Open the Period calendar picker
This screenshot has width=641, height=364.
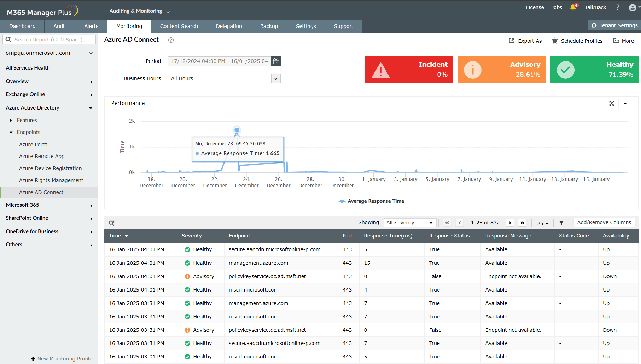tap(276, 61)
